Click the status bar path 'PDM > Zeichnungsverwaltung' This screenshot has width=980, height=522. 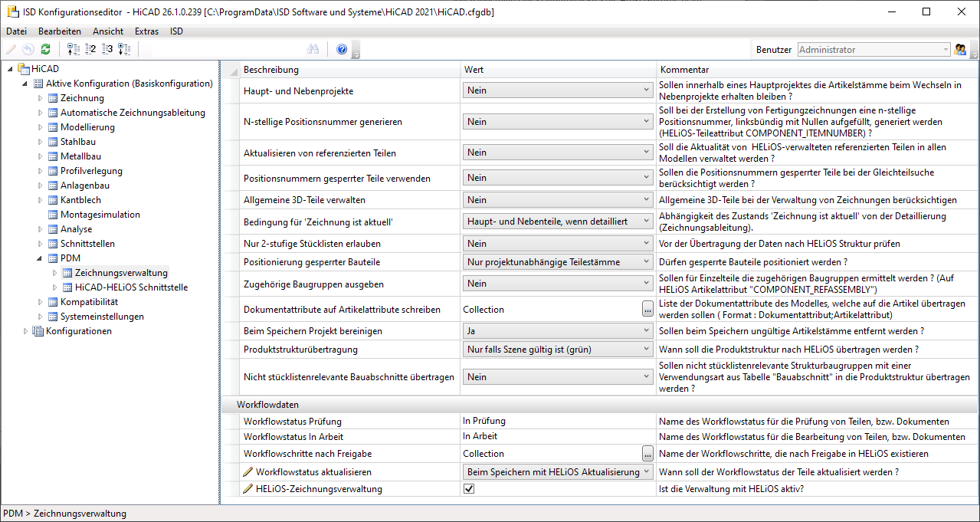[x=65, y=514]
